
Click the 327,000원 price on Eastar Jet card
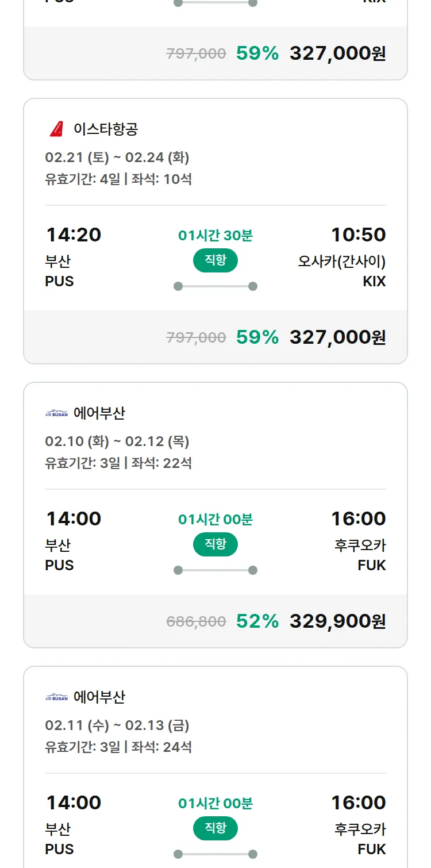coord(337,337)
